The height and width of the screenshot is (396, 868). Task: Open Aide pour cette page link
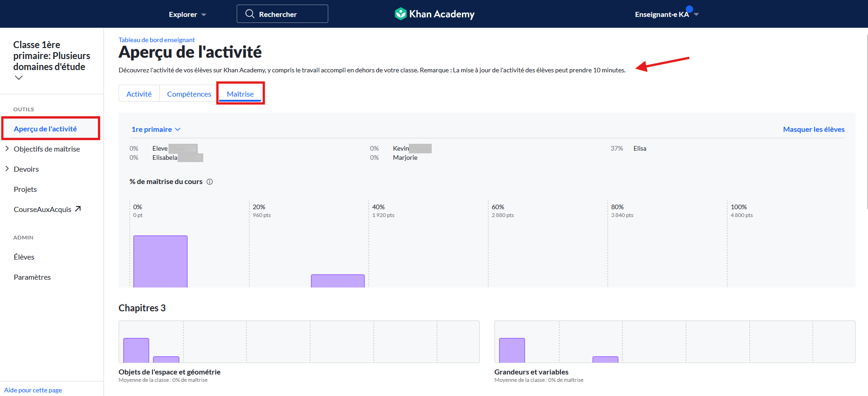pos(33,390)
